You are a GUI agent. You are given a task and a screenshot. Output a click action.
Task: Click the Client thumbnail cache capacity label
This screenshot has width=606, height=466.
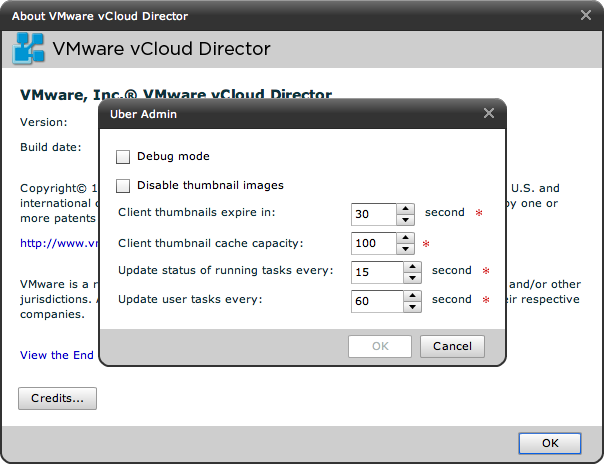(211, 243)
